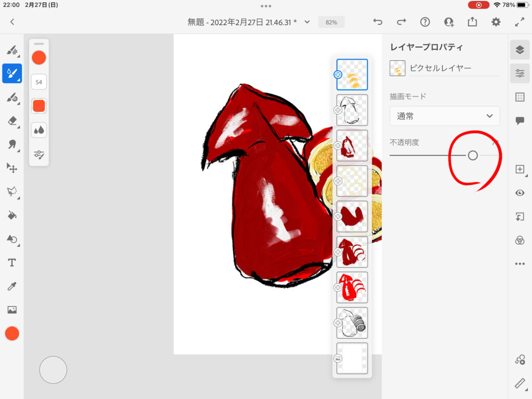This screenshot has height=399, width=532.
Task: Pick the eyedropper tool
Action: coord(11,286)
